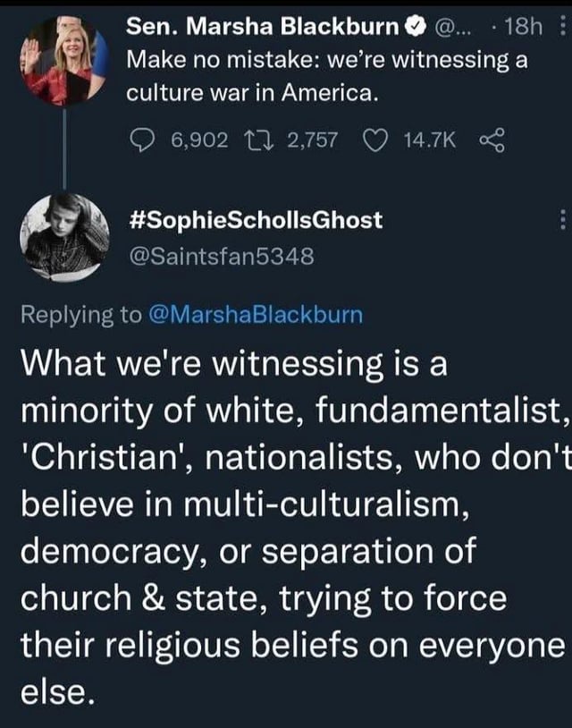The width and height of the screenshot is (572, 728).
Task: Click the #SophieSchollsGhost display name
Action: (x=257, y=220)
